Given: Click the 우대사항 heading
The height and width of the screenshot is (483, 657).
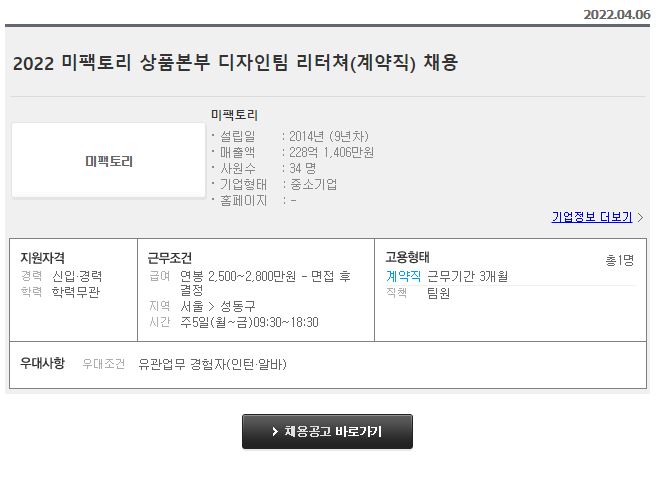Looking at the screenshot, I should click(42, 363).
